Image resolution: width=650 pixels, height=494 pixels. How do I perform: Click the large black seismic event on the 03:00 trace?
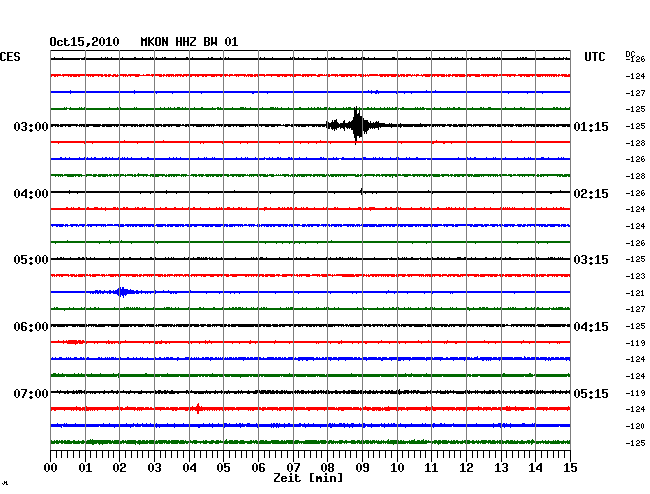[x=357, y=125]
